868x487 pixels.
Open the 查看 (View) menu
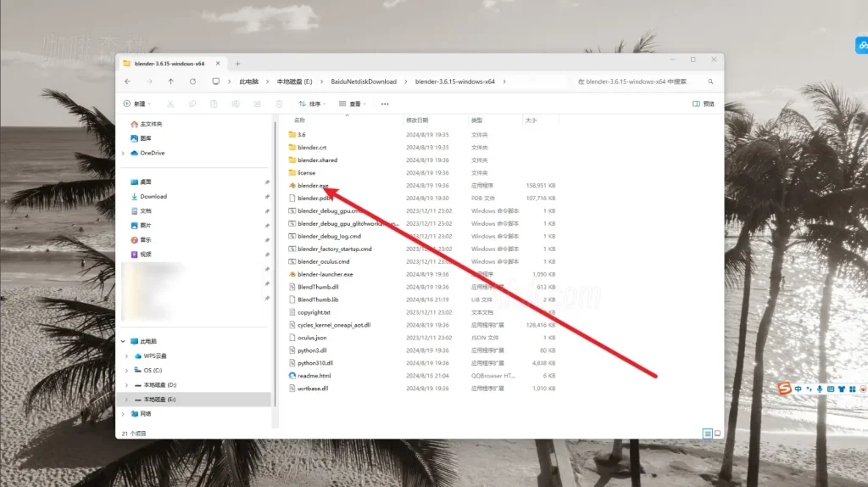350,104
